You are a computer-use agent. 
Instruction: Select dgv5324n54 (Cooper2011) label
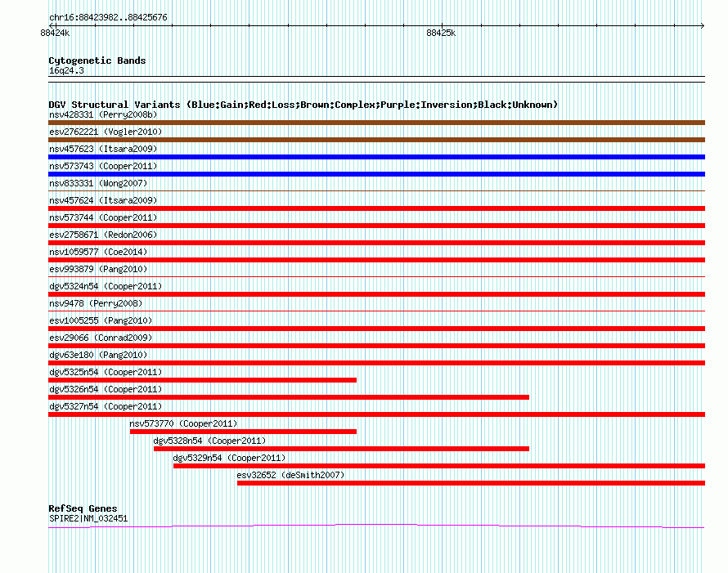coord(106,286)
